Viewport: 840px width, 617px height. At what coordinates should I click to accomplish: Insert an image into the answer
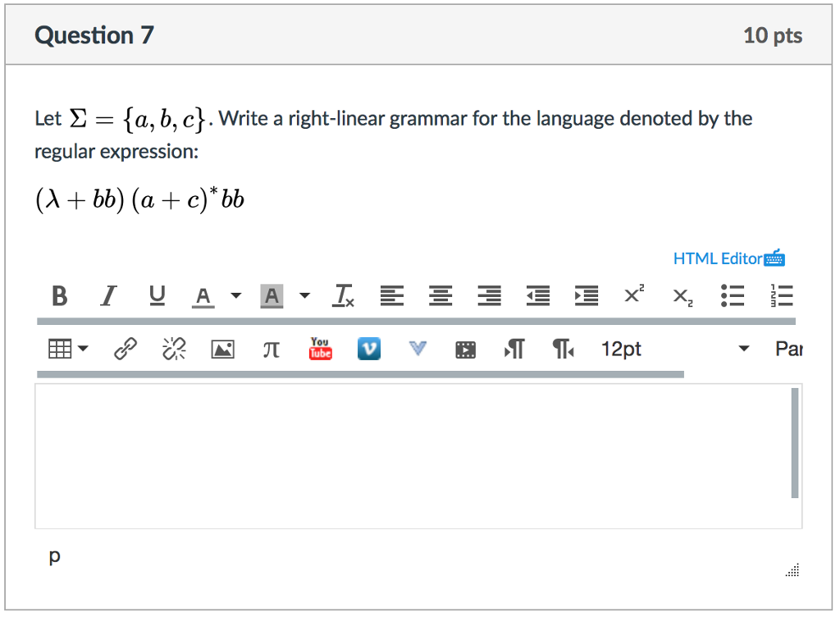(x=222, y=348)
